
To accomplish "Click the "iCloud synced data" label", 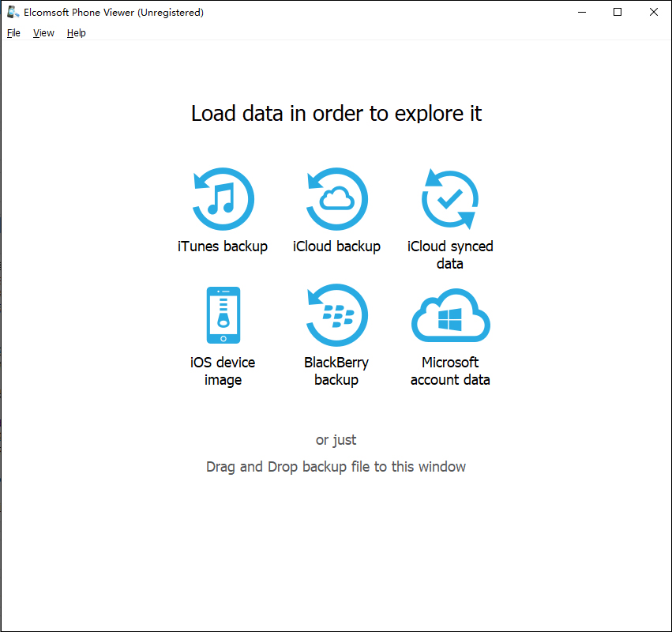I will (450, 254).
